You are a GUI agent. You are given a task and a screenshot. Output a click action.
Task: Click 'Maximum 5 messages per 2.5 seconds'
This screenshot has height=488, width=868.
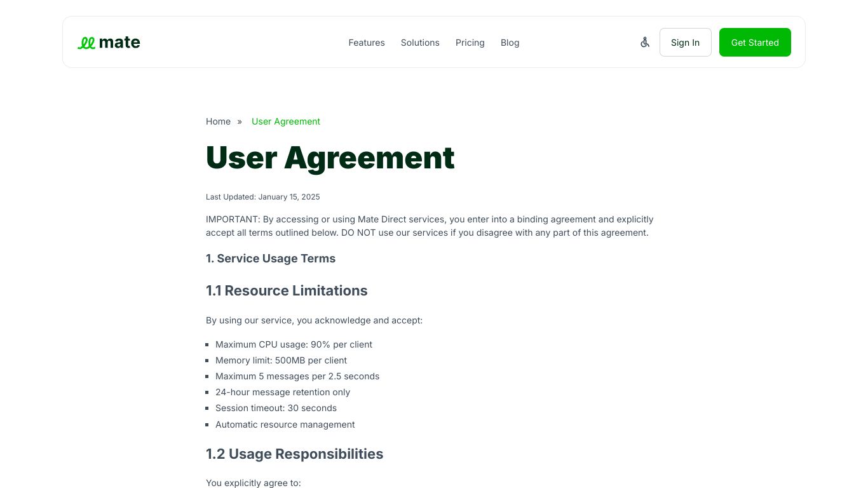(x=297, y=376)
